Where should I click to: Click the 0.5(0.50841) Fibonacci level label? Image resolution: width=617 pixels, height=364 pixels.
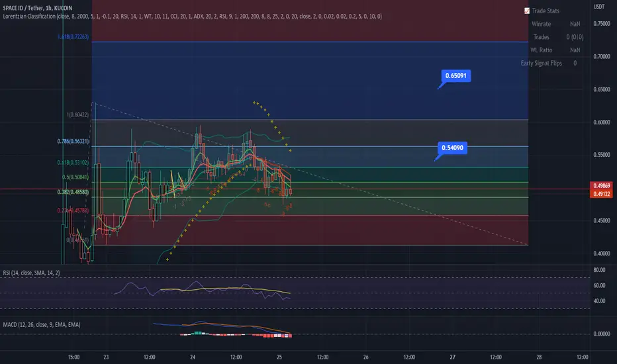pyautogui.click(x=75, y=177)
